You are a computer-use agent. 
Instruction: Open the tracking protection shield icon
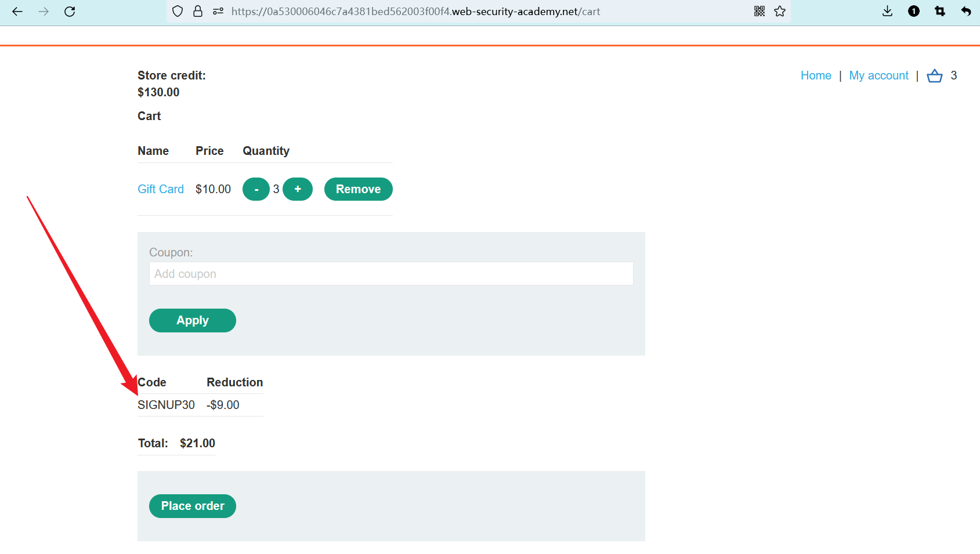coord(178,11)
